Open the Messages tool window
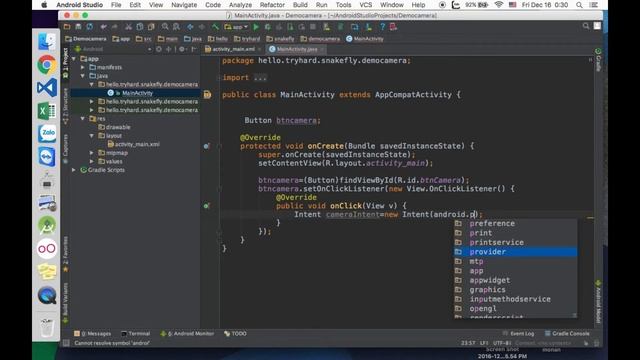640x360 pixels. tap(92, 333)
